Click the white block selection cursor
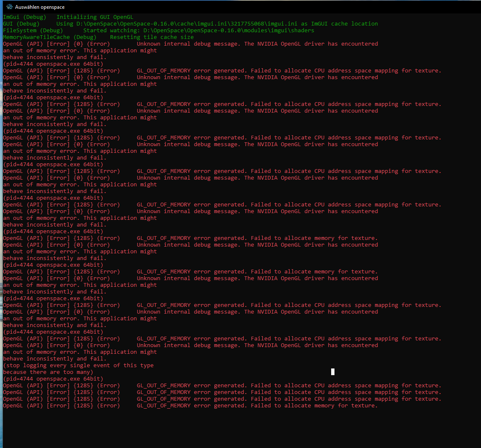This screenshot has height=448, width=481. (x=333, y=372)
